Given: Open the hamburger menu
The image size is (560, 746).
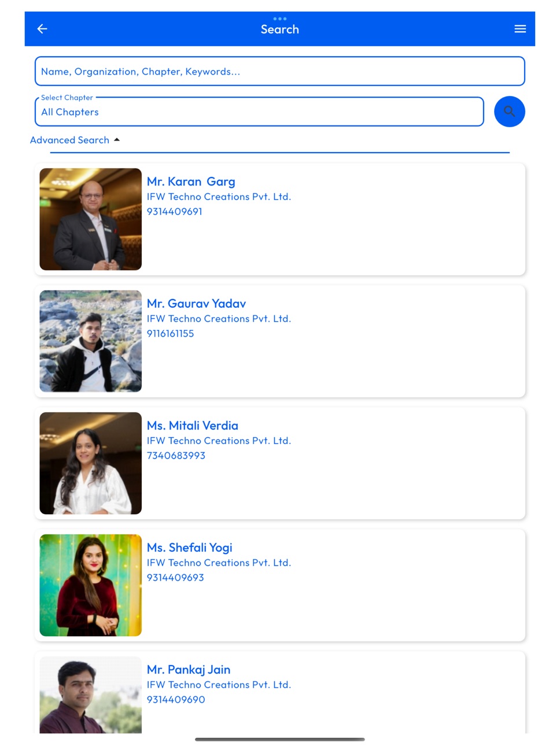Looking at the screenshot, I should 520,29.
